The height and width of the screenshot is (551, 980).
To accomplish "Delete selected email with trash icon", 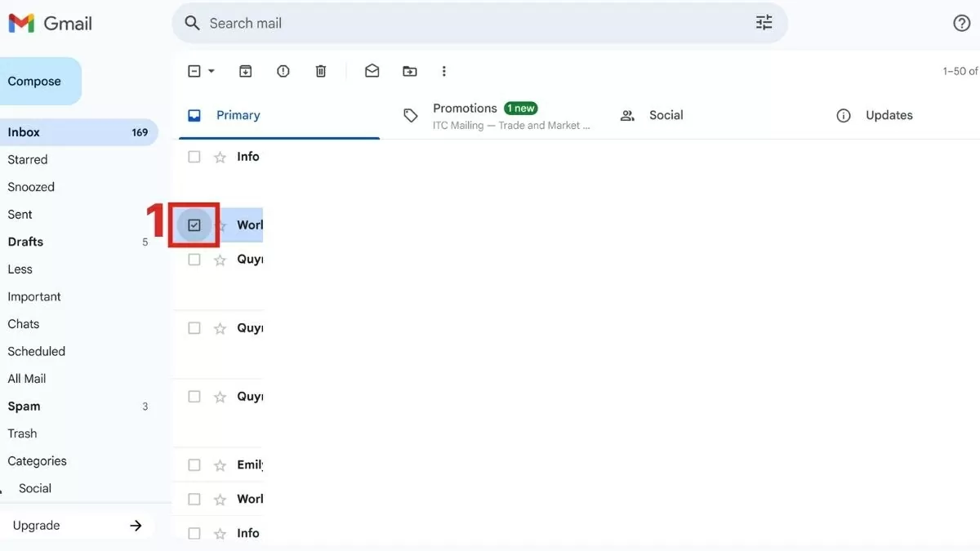I will click(321, 71).
